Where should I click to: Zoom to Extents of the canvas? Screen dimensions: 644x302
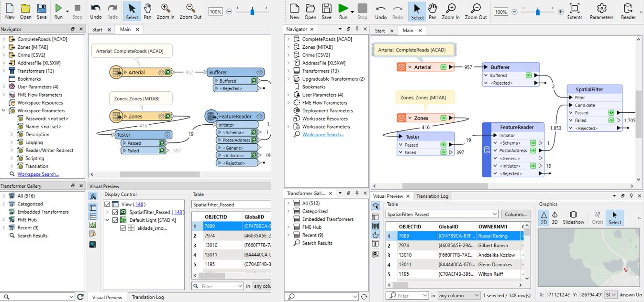pos(575,11)
